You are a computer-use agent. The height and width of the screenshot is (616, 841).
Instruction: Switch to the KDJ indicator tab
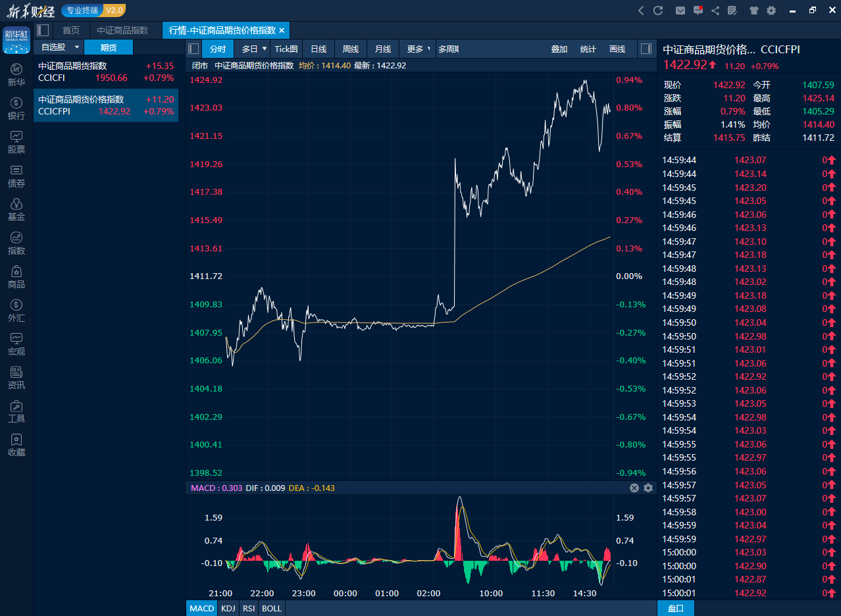[228, 608]
